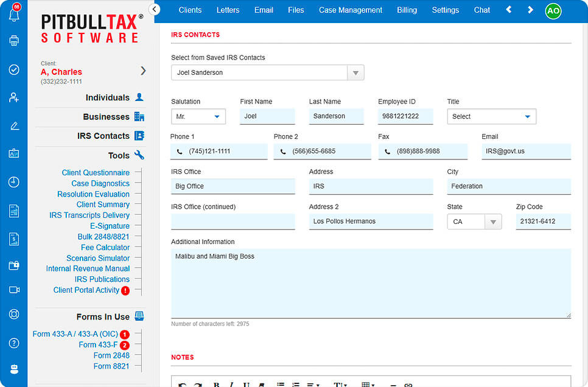Click the robot assistant sidebar icon

[14, 369]
